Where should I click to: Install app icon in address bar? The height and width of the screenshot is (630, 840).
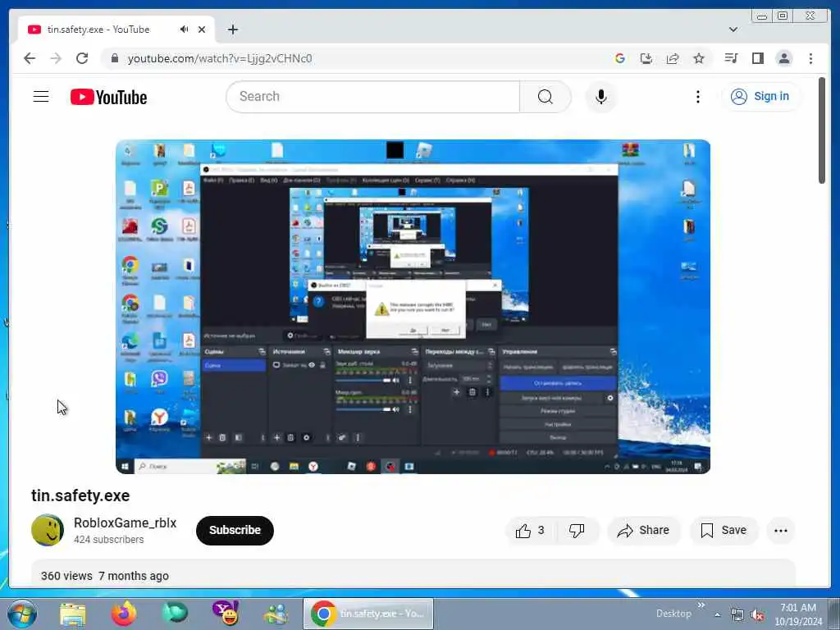coord(646,58)
